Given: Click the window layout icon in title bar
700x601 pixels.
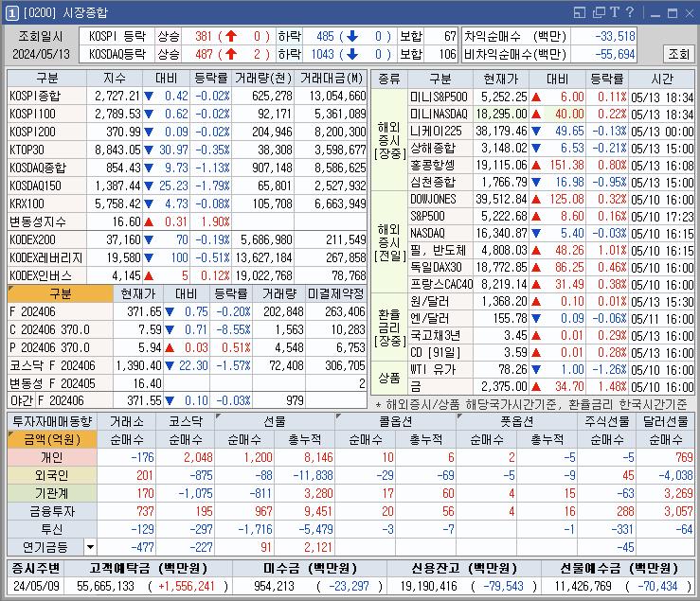Looking at the screenshot, I should [579, 12].
